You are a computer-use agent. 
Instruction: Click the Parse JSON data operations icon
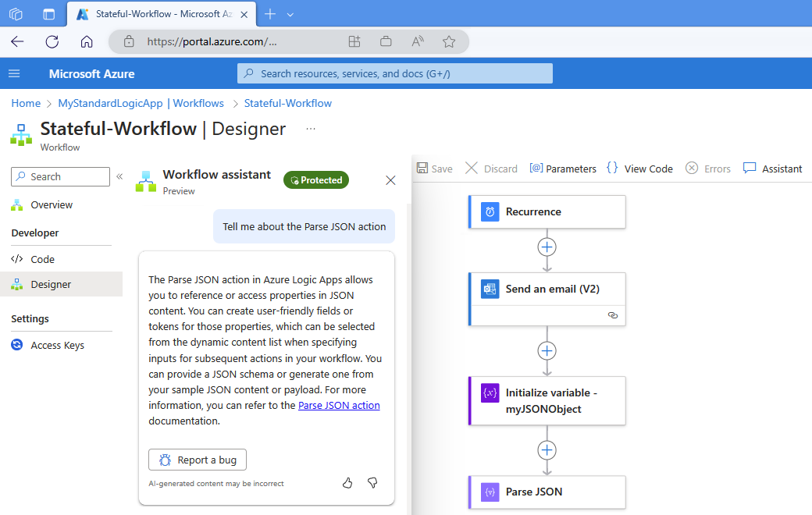coord(490,492)
